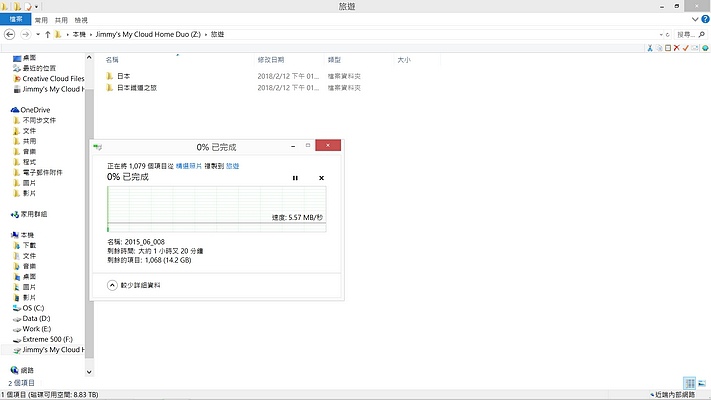The width and height of the screenshot is (711, 400).
Task: Click the envelope email toolbar icon
Action: click(x=695, y=48)
